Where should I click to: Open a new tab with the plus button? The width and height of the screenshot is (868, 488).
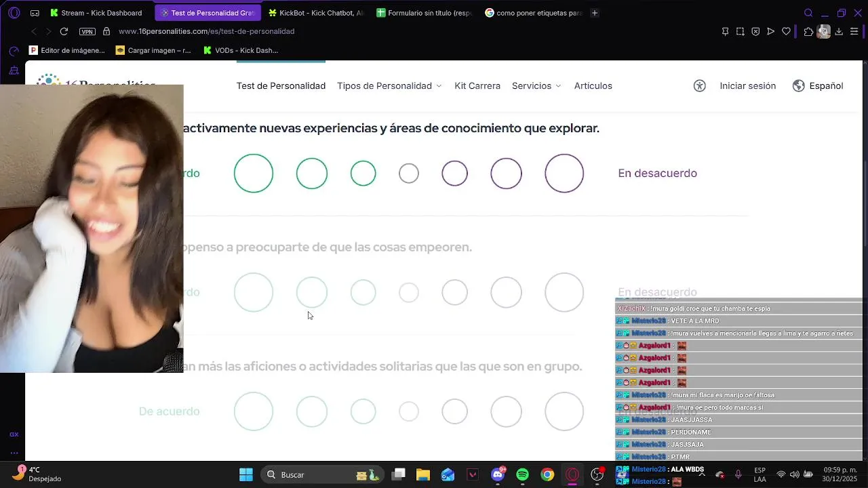pos(595,13)
